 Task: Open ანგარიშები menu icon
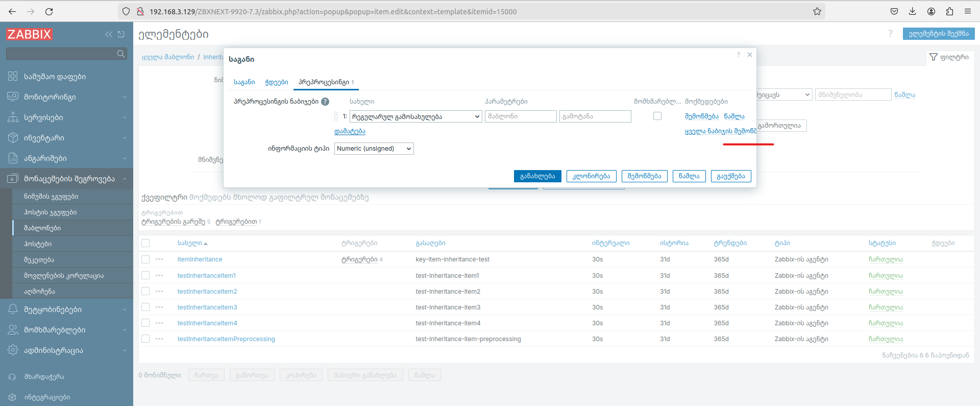click(x=13, y=158)
